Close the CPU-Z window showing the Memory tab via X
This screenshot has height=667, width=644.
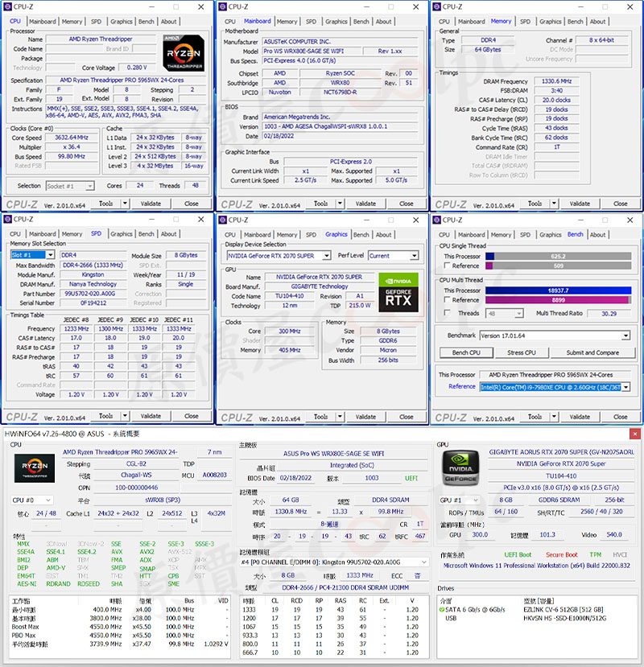click(x=630, y=6)
